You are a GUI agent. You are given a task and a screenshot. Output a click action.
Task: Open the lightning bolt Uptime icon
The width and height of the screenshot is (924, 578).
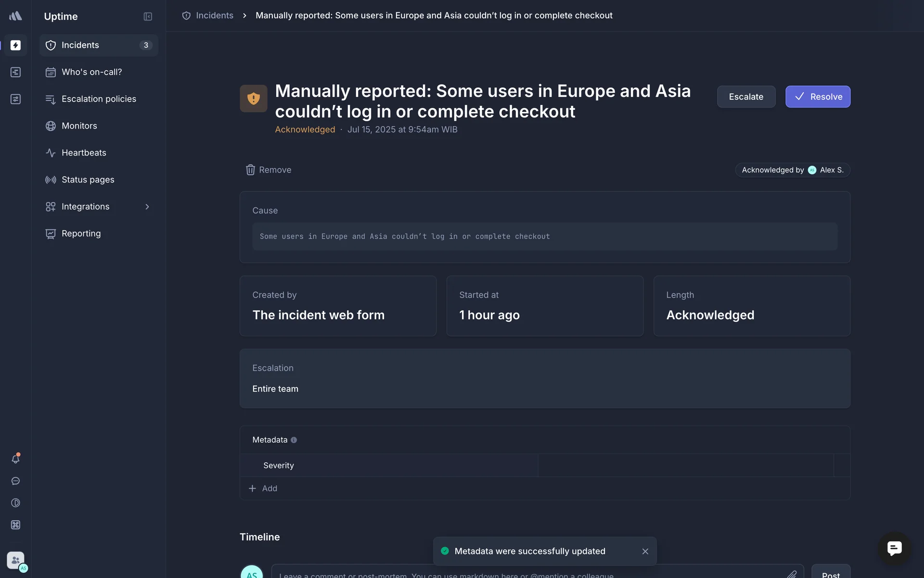(x=15, y=45)
